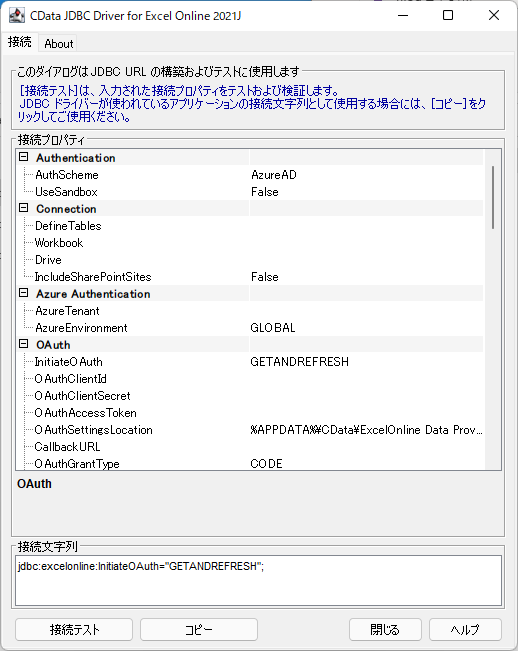Select the 接続 tab

(x=20, y=42)
